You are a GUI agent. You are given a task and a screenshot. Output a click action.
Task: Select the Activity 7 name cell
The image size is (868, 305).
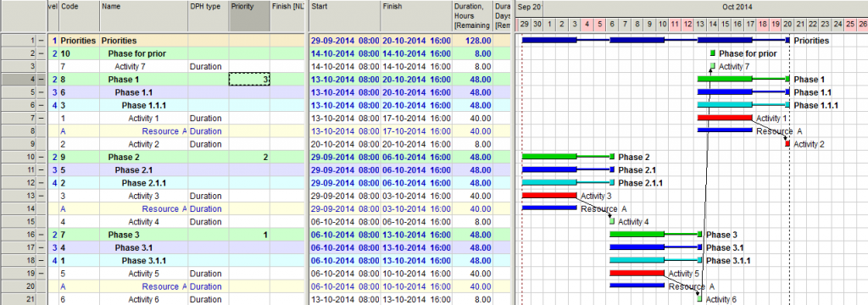point(144,66)
